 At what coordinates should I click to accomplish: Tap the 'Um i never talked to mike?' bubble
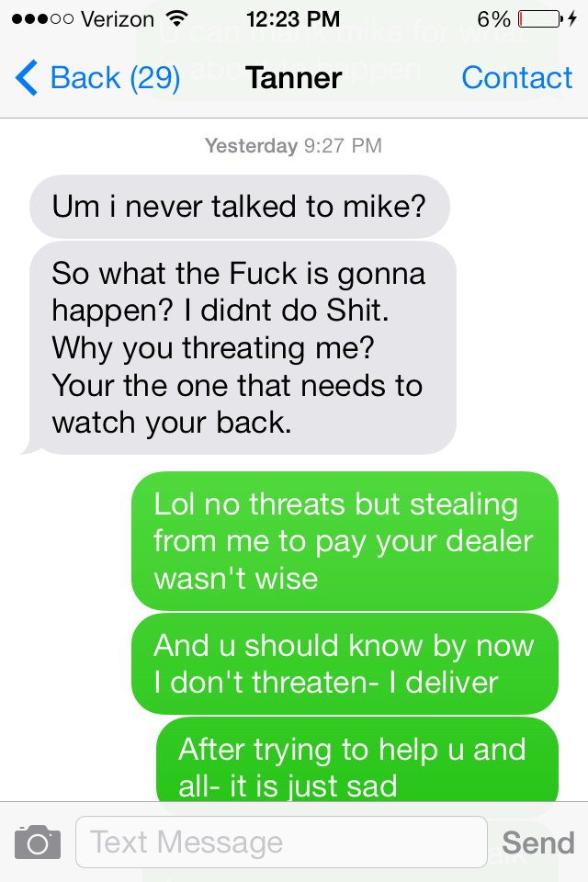coord(240,207)
